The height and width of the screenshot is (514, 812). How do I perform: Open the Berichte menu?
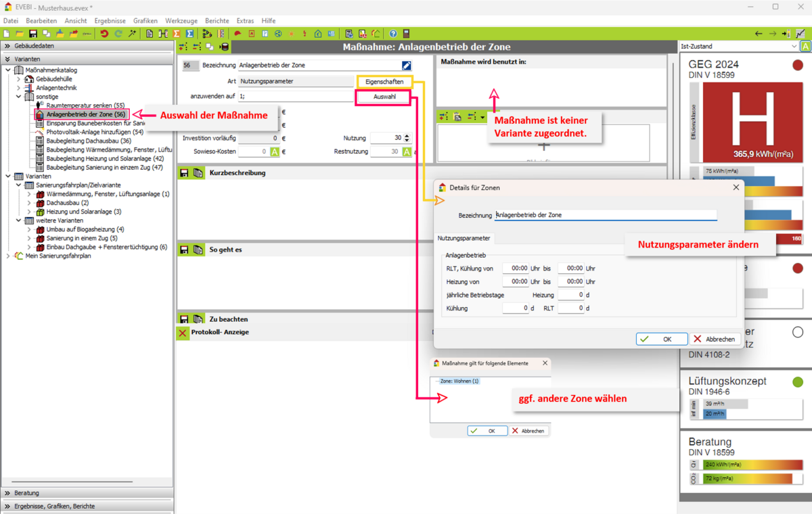pyautogui.click(x=217, y=21)
